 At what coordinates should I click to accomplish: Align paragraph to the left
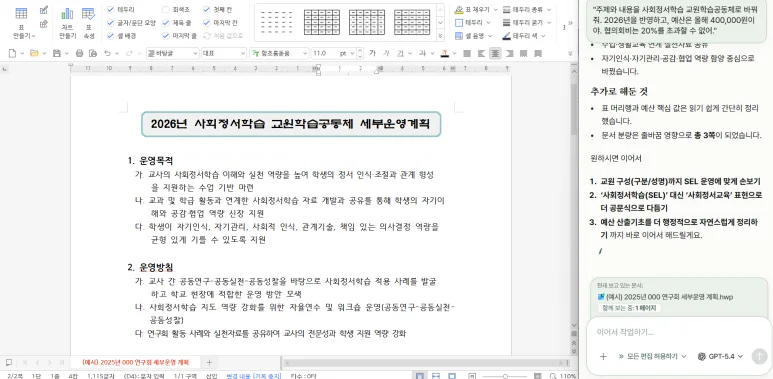[x=481, y=53]
